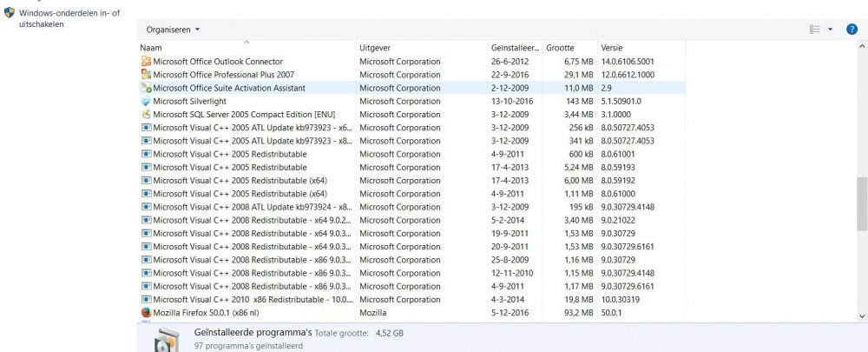Open the help question mark icon
The width and height of the screenshot is (868, 352).
click(852, 29)
